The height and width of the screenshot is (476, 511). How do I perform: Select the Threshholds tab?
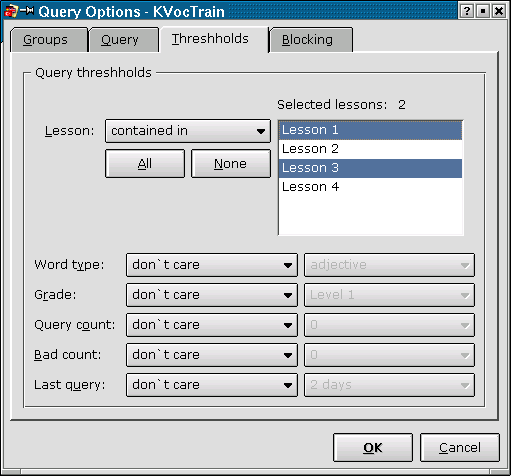(x=214, y=39)
